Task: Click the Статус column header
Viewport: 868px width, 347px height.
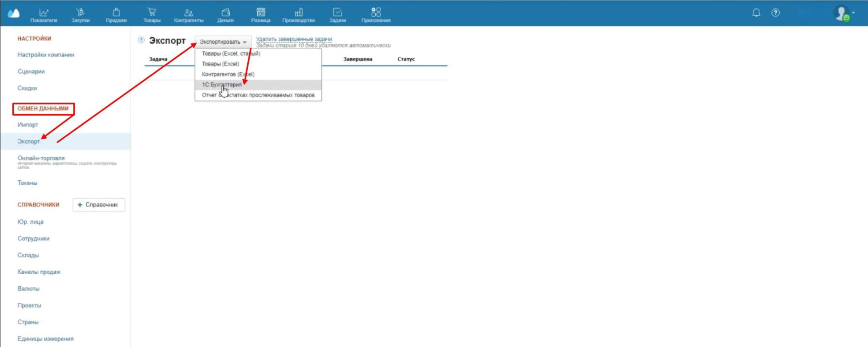Action: click(406, 59)
